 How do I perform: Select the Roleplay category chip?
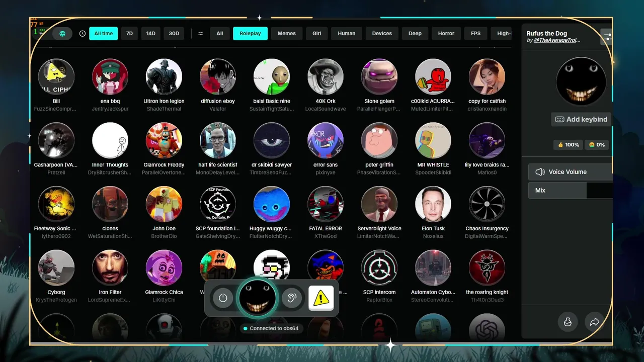[x=250, y=34]
